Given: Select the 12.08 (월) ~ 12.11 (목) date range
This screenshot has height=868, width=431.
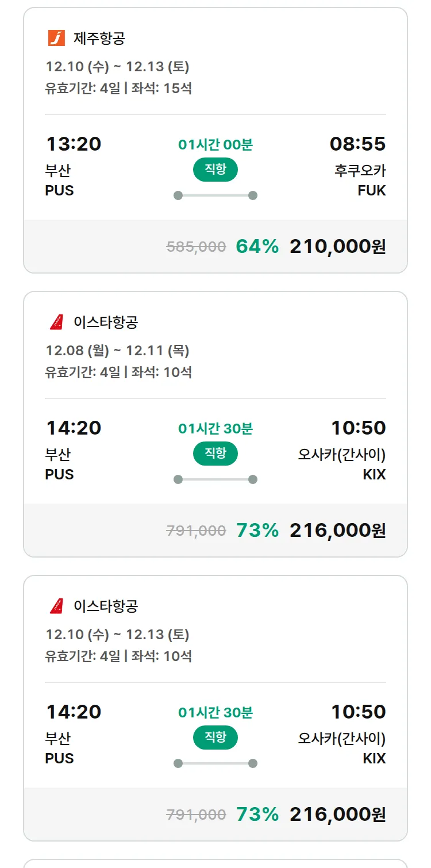Looking at the screenshot, I should point(117,351).
